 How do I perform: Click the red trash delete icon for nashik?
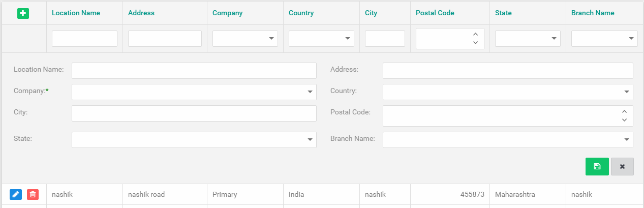click(x=33, y=194)
